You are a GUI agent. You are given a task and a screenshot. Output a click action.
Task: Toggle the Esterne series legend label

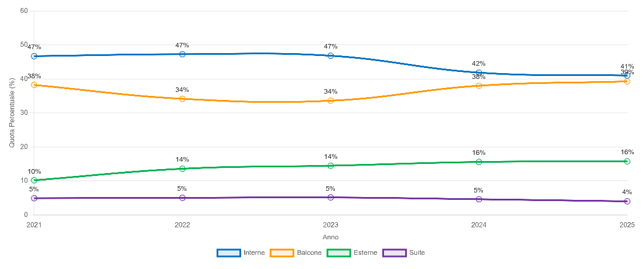click(366, 252)
